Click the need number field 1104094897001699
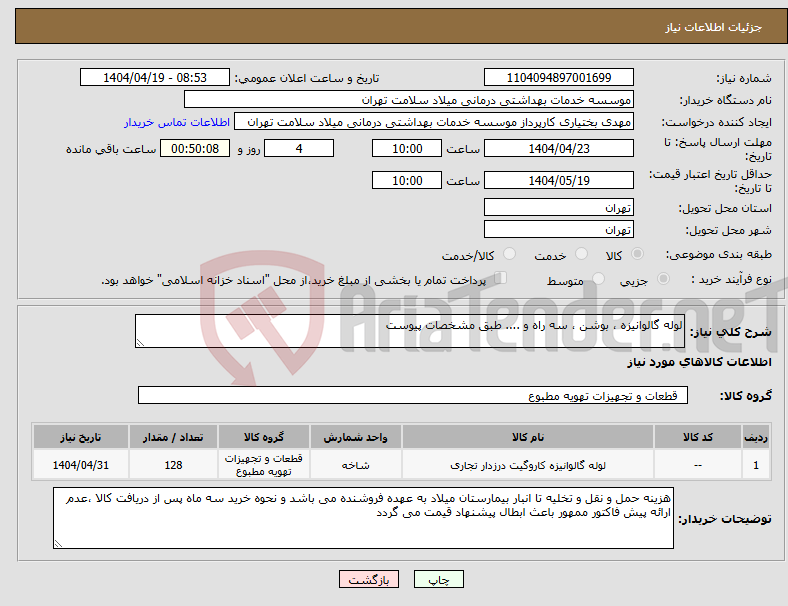The image size is (788, 606). 559,77
